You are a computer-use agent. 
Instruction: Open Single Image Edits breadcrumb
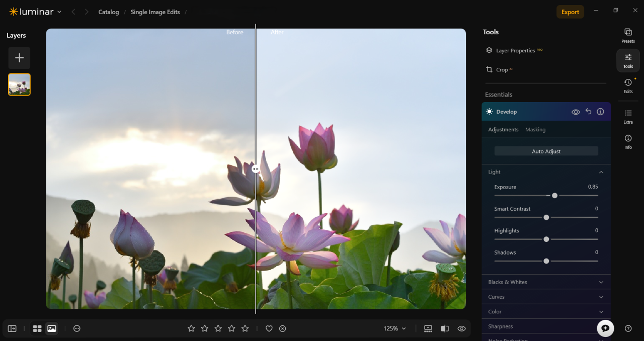tap(155, 12)
